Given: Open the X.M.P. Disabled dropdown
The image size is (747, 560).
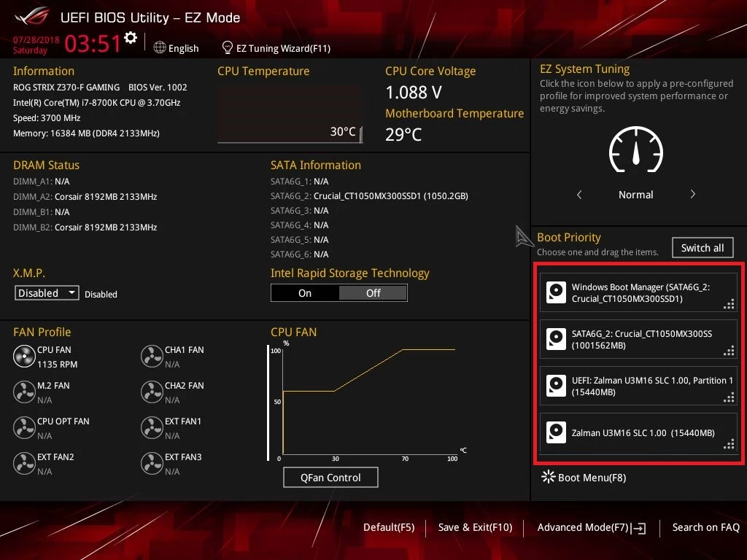Looking at the screenshot, I should pos(47,293).
